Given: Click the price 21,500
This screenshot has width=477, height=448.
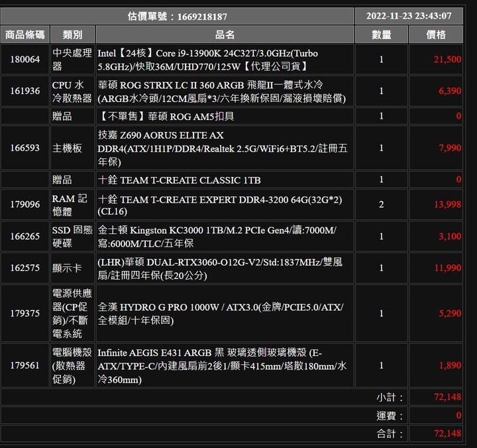Looking at the screenshot, I should coord(447,60).
